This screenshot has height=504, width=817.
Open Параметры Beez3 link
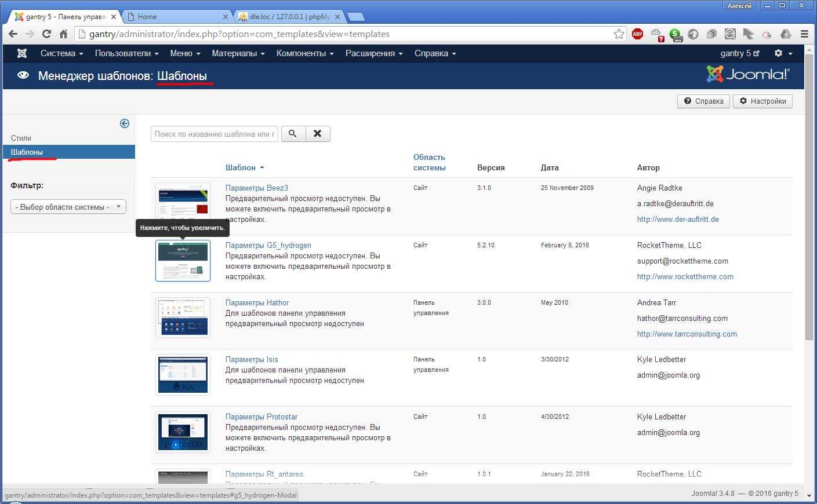click(x=256, y=188)
